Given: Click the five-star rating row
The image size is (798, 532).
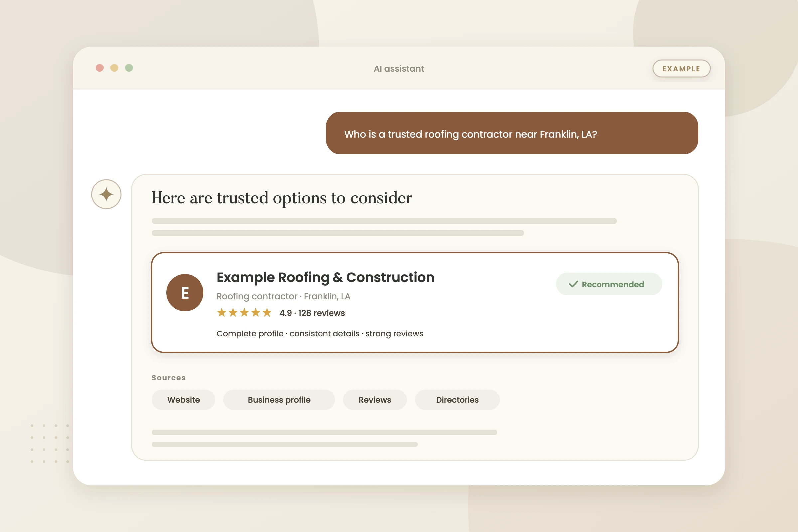Looking at the screenshot, I should (x=244, y=313).
